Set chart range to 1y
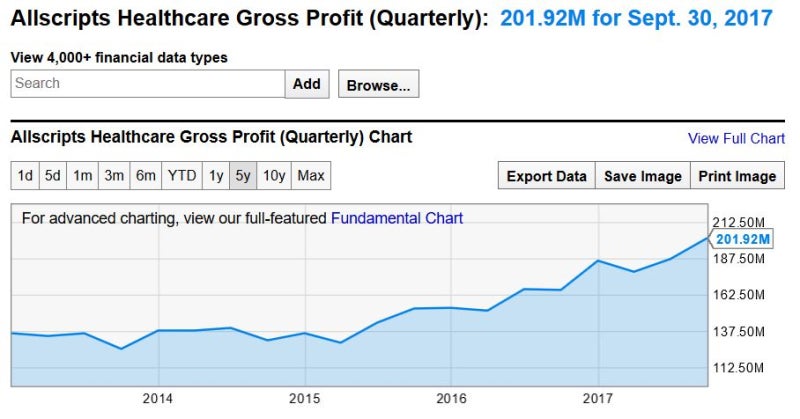The width and height of the screenshot is (800, 419). click(x=216, y=176)
